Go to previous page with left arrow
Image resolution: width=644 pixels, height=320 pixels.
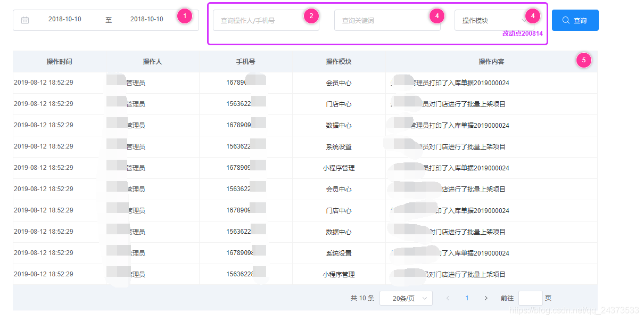[448, 298]
